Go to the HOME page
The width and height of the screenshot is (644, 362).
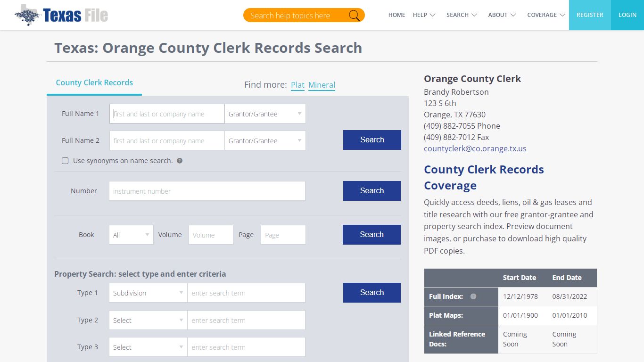[x=396, y=15]
